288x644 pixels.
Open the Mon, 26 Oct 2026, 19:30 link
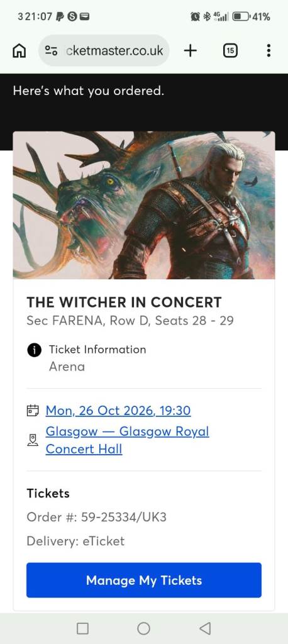click(118, 410)
